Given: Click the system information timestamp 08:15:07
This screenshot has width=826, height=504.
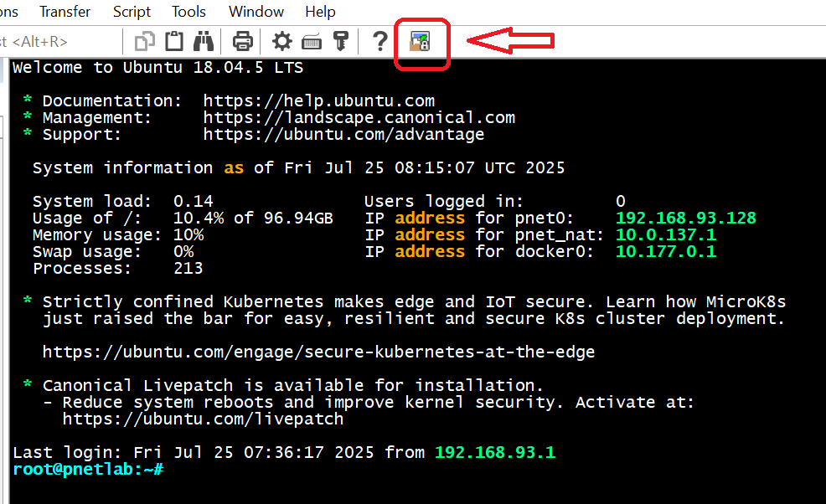Looking at the screenshot, I should (x=435, y=168).
